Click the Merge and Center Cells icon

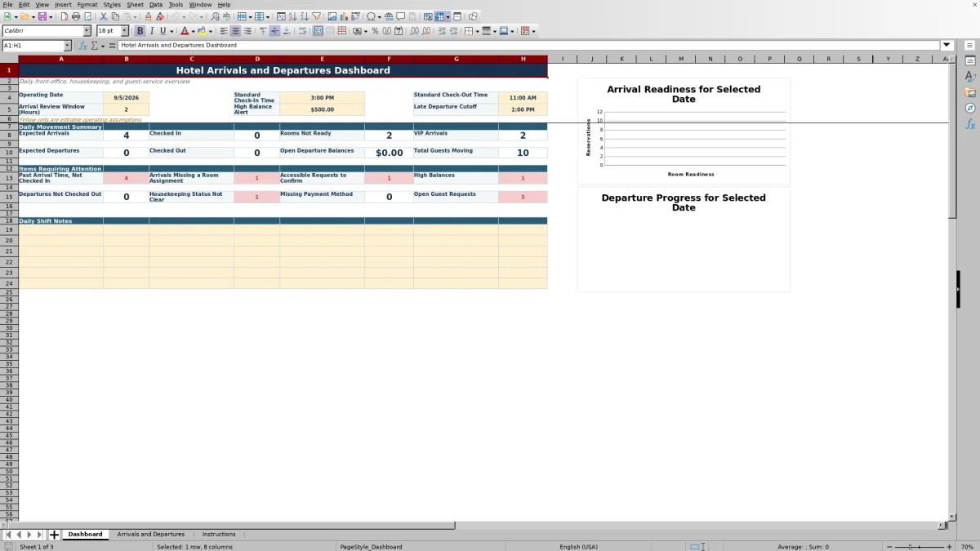click(318, 31)
